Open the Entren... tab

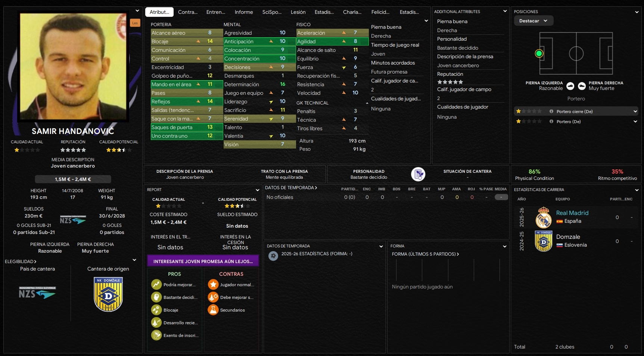tap(216, 12)
